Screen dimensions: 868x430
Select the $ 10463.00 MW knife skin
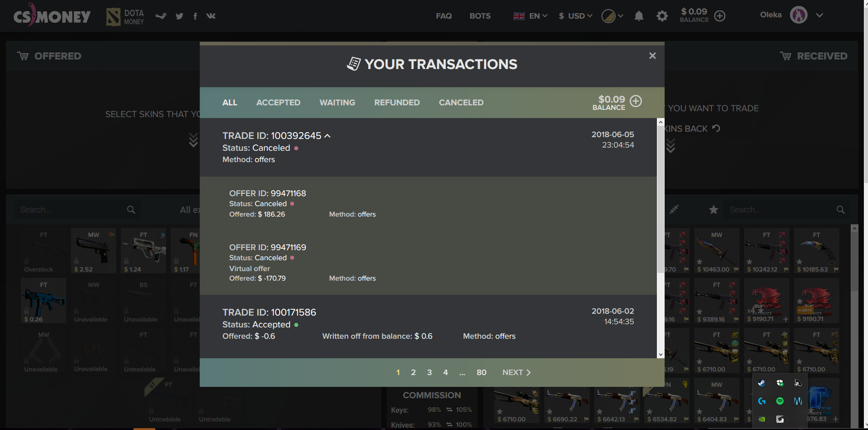[717, 251]
